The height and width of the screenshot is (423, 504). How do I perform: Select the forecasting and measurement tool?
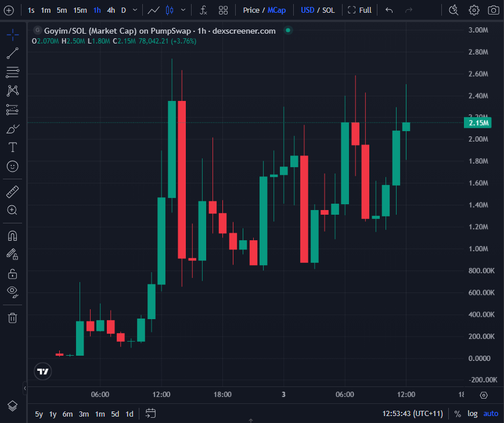coord(13,110)
